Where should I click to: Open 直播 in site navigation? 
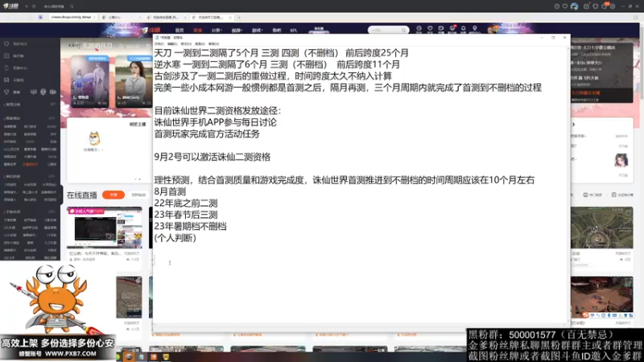point(197,31)
